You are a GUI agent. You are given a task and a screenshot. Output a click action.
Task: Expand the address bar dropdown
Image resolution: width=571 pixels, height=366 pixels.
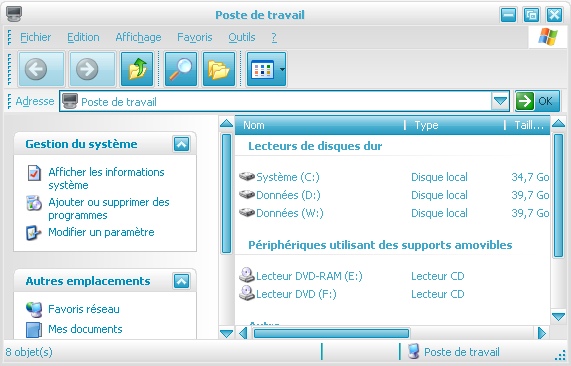pyautogui.click(x=500, y=101)
